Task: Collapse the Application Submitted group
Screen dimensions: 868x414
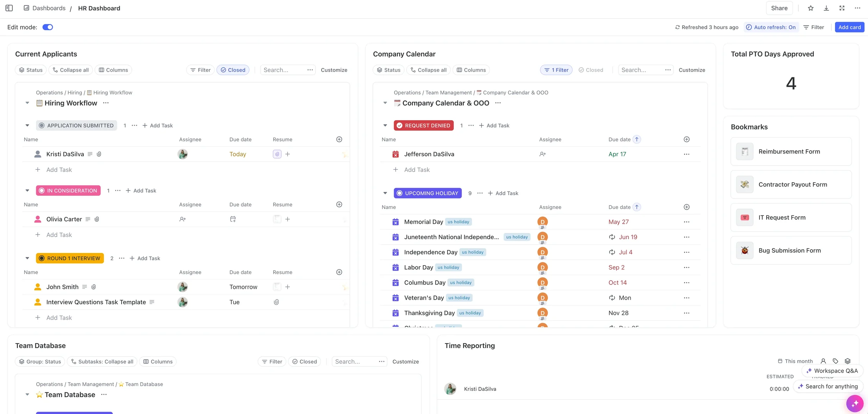Action: click(x=27, y=126)
